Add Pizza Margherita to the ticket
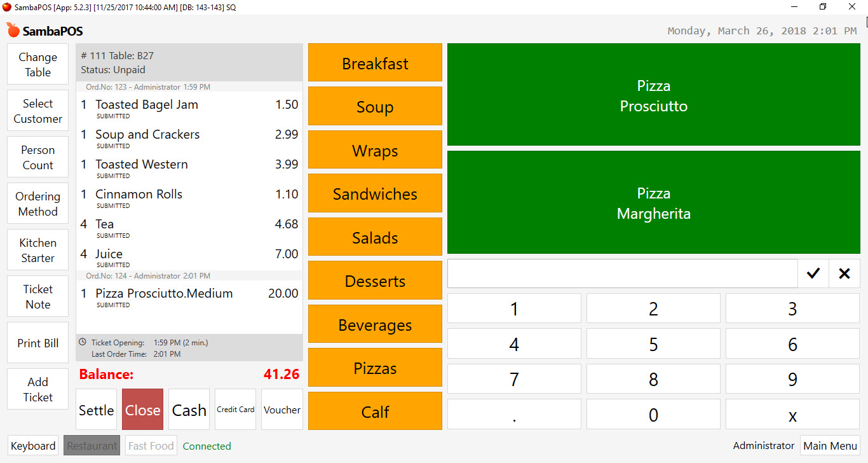Screen dimensions: 868x463 pyautogui.click(x=654, y=202)
